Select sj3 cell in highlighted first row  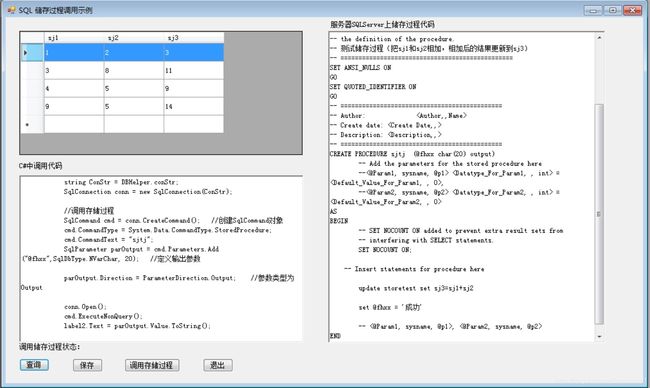click(194, 53)
